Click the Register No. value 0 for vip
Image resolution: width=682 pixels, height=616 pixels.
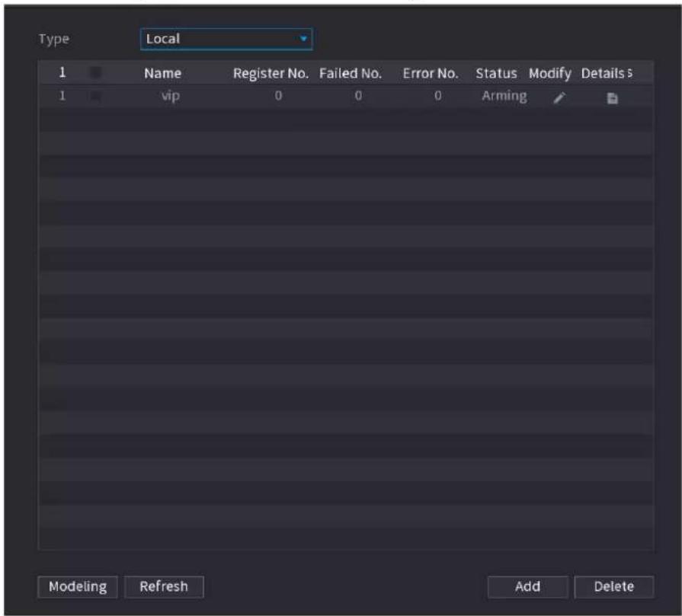278,96
